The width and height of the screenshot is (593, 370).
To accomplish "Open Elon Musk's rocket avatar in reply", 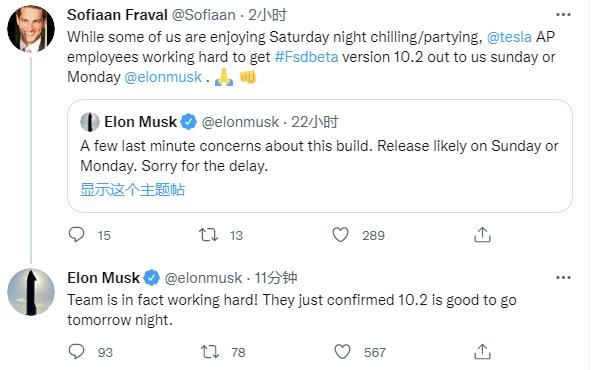I will click(x=31, y=292).
